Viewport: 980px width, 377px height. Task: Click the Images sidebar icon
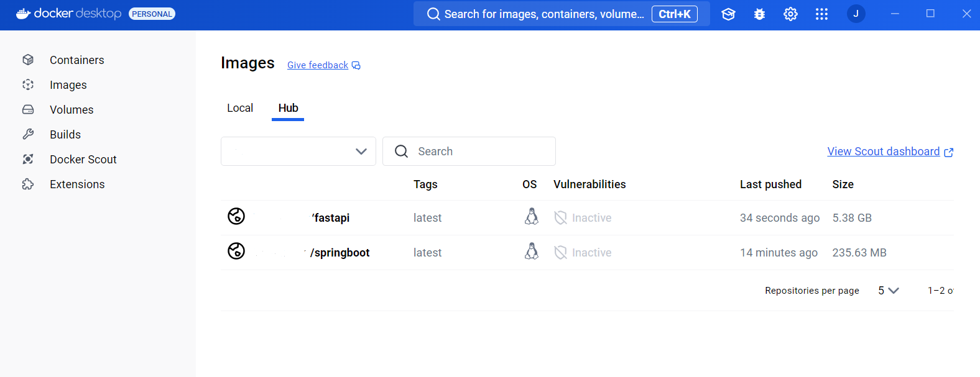(x=28, y=84)
